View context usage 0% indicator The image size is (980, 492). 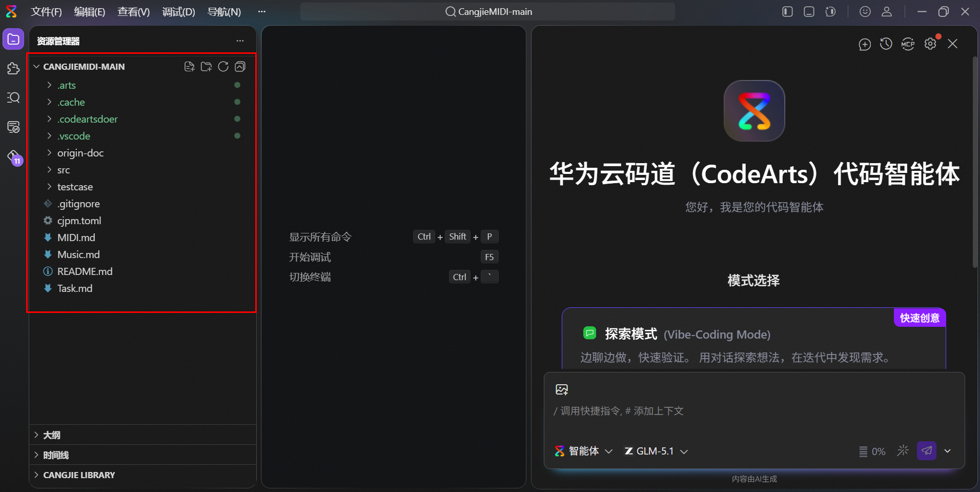(x=872, y=451)
